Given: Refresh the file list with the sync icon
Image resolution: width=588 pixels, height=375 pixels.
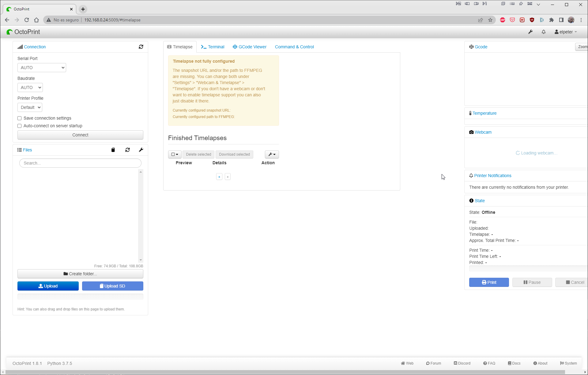Looking at the screenshot, I should point(128,150).
